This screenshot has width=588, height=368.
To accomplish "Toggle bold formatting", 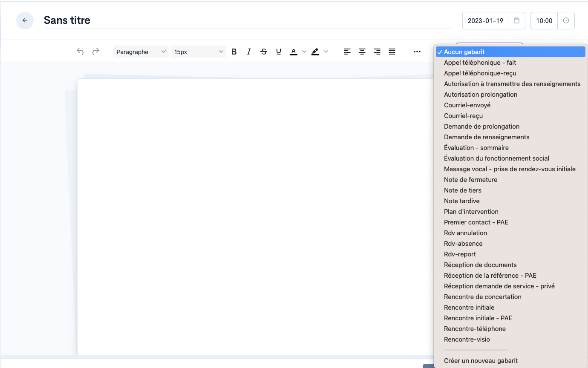I will point(234,52).
